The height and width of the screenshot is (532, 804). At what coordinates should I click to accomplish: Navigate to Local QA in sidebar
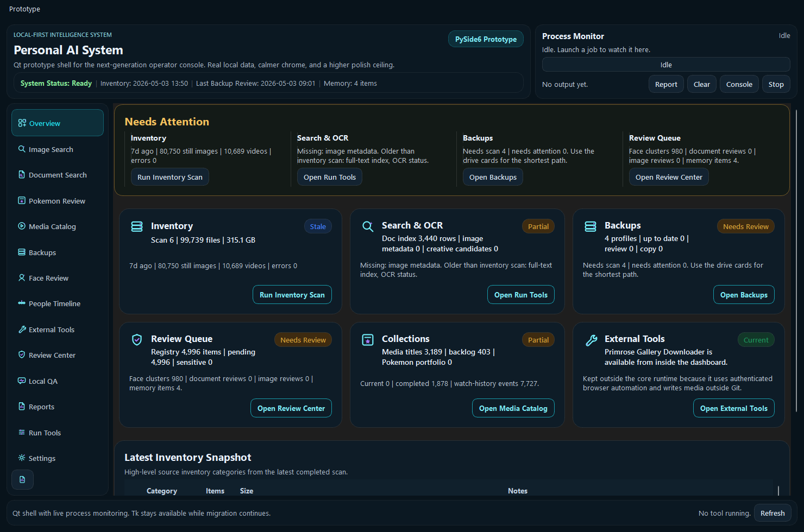(x=58, y=381)
